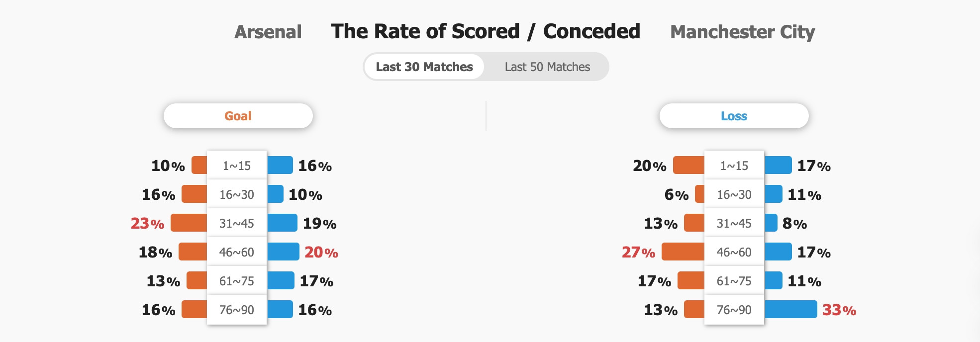Click the 61~75 label in Goal chart
The height and width of the screenshot is (342, 980).
click(237, 281)
